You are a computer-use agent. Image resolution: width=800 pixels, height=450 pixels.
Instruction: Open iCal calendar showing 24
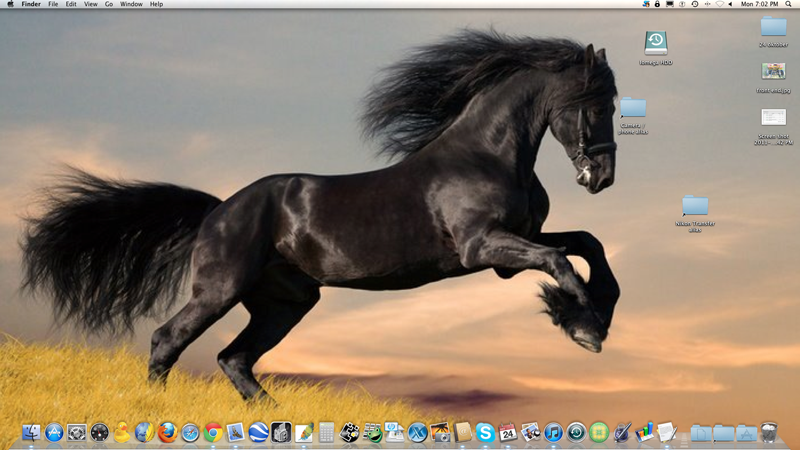coord(508,433)
